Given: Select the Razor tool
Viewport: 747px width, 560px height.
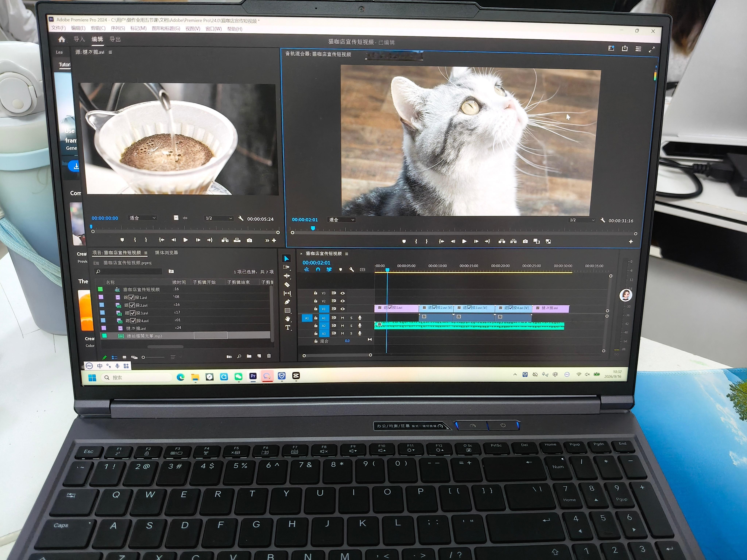Looking at the screenshot, I should coord(287,285).
